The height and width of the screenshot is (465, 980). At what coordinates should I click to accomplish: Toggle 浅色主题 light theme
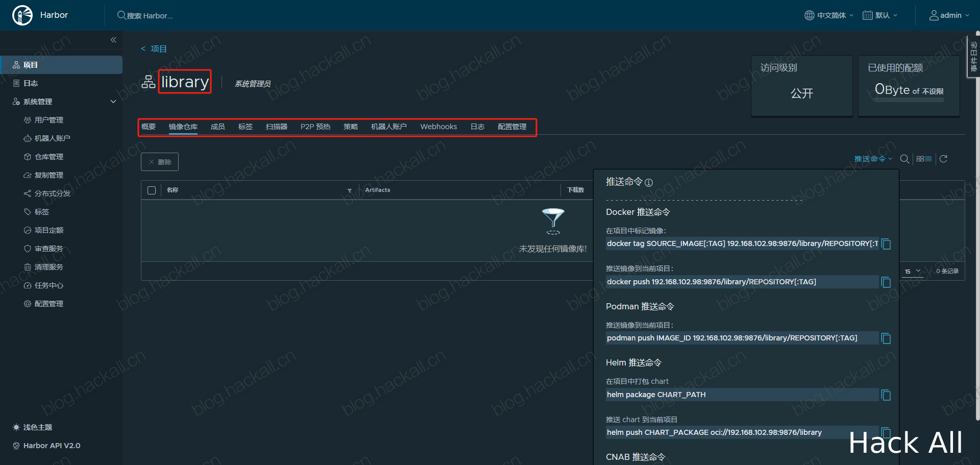[32, 427]
